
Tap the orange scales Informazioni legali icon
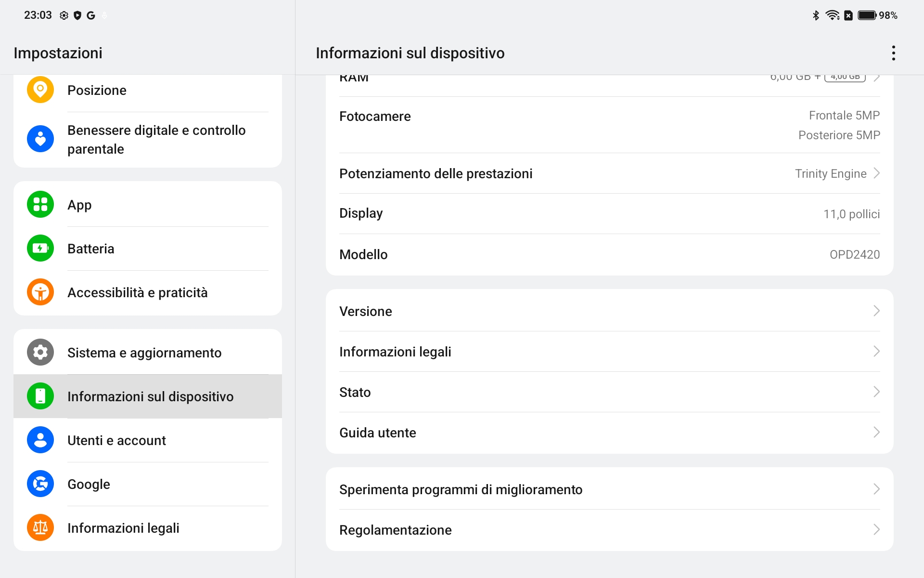point(40,527)
